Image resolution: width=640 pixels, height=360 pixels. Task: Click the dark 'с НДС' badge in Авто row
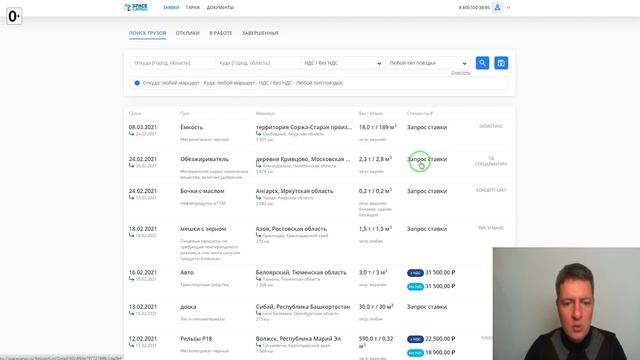point(415,273)
